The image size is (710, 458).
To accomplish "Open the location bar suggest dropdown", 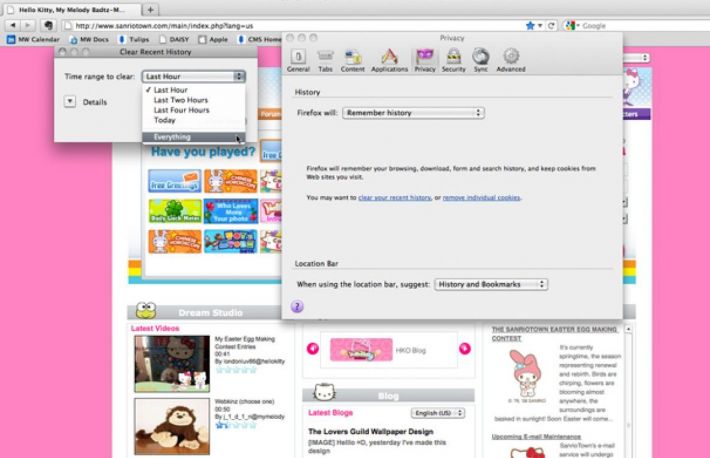I will 491,285.
